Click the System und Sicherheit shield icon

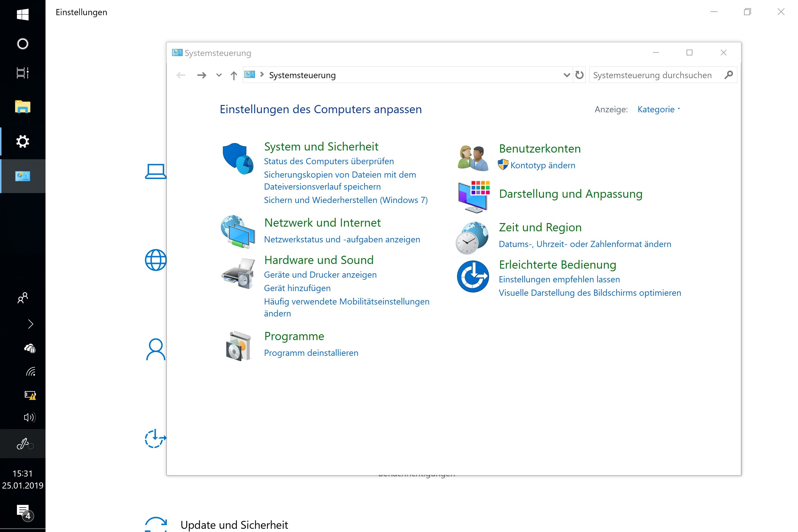(x=237, y=158)
